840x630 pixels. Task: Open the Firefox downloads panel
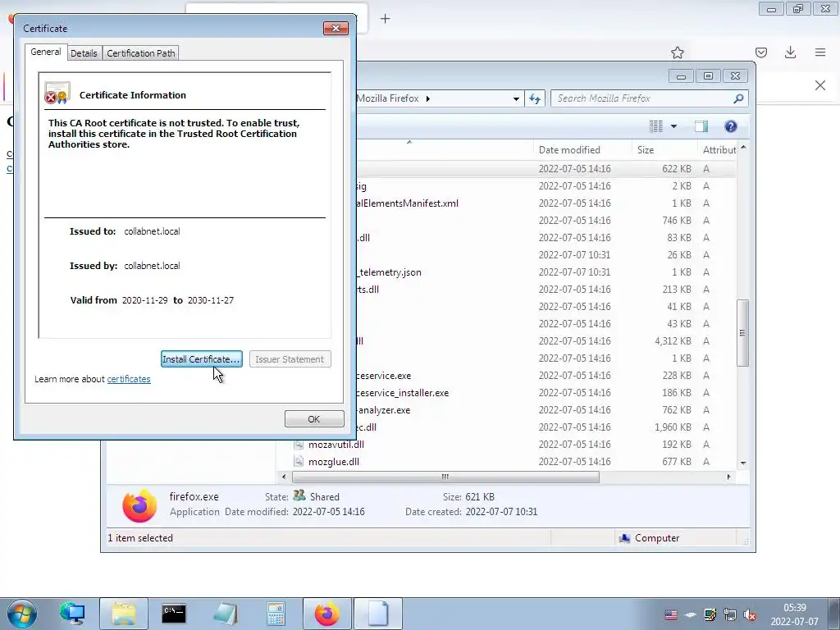[790, 52]
